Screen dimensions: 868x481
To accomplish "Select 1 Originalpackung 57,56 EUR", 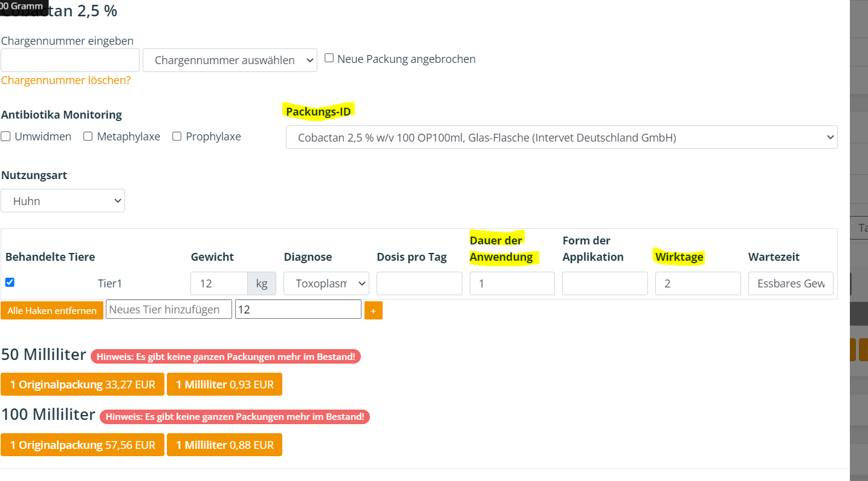I will (83, 445).
